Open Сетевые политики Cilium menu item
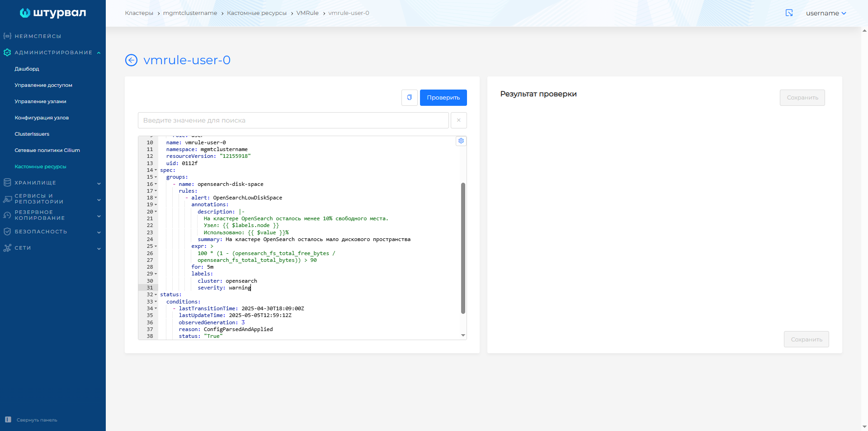This screenshot has height=431, width=868. (x=47, y=150)
